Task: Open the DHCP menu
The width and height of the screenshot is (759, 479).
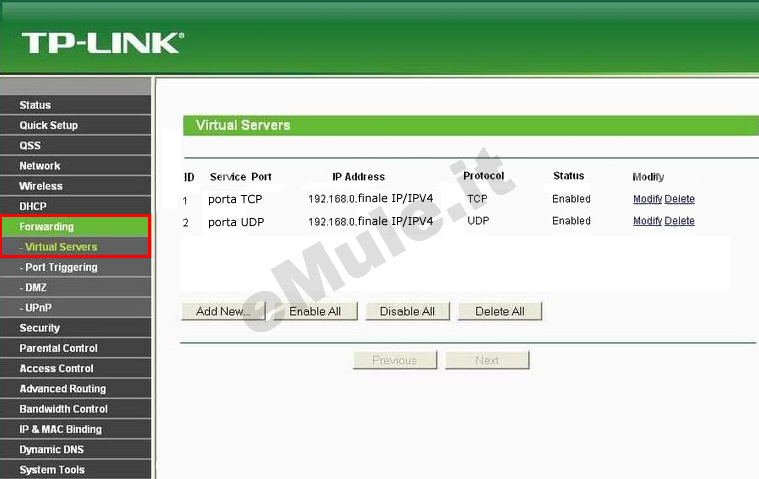Action: 76,207
